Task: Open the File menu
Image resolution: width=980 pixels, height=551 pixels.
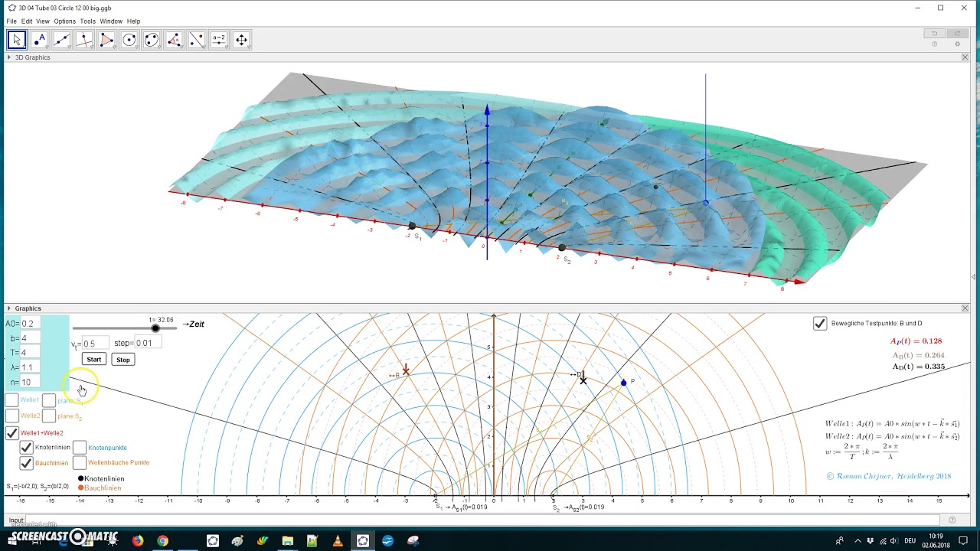Action: 11,21
